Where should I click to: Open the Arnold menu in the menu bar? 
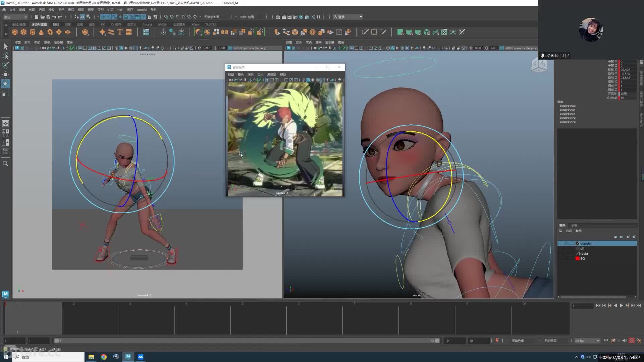[142, 10]
